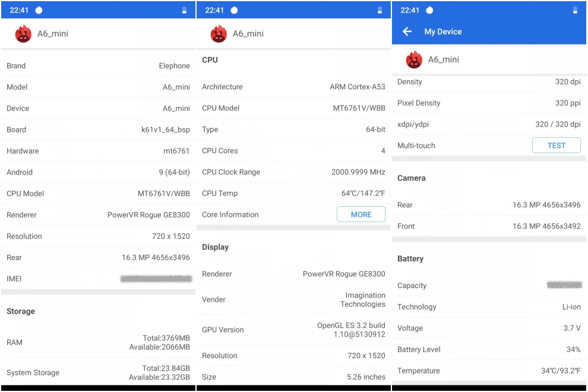Tap the My Device title
This screenshot has height=392, width=588.
point(443,31)
